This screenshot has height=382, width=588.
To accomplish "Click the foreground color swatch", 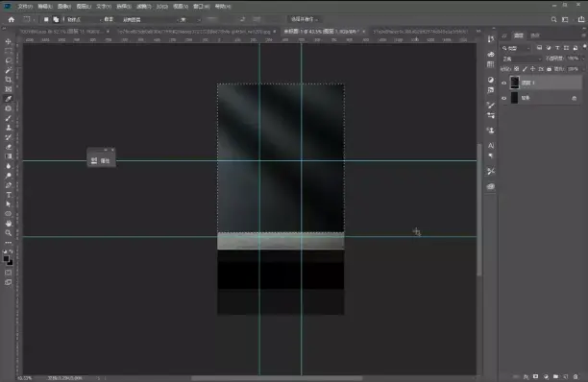I will tap(7, 258).
